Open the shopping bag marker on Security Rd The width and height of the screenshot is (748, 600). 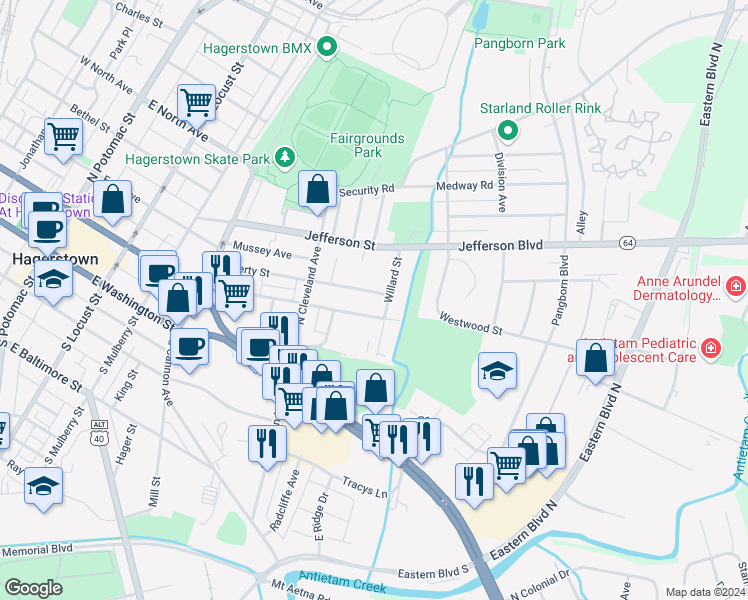[x=318, y=191]
